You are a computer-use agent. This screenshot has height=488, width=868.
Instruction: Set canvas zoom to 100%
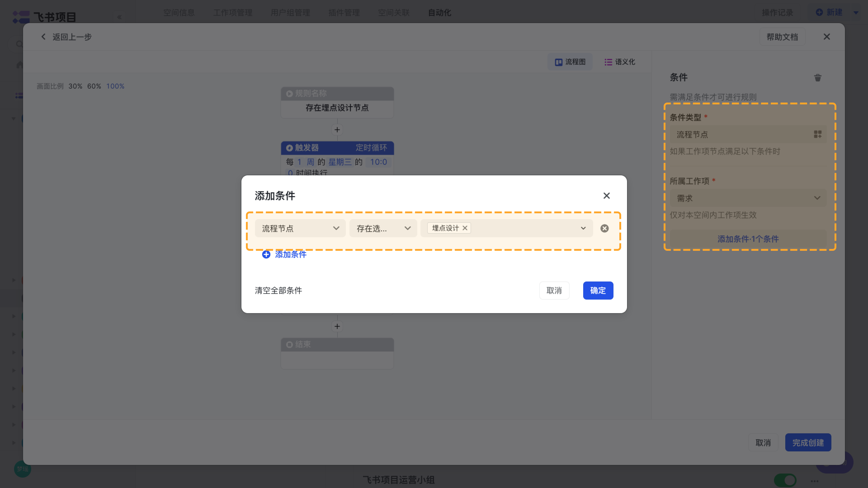pyautogui.click(x=115, y=86)
